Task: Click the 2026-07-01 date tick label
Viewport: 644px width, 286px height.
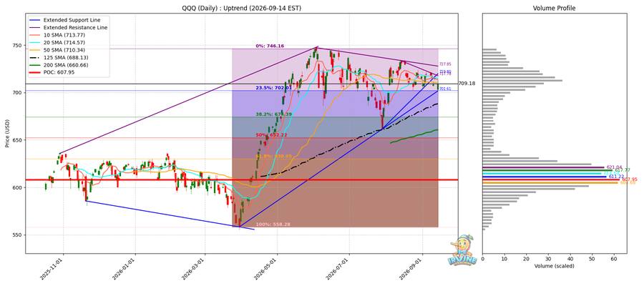Action: click(x=337, y=268)
